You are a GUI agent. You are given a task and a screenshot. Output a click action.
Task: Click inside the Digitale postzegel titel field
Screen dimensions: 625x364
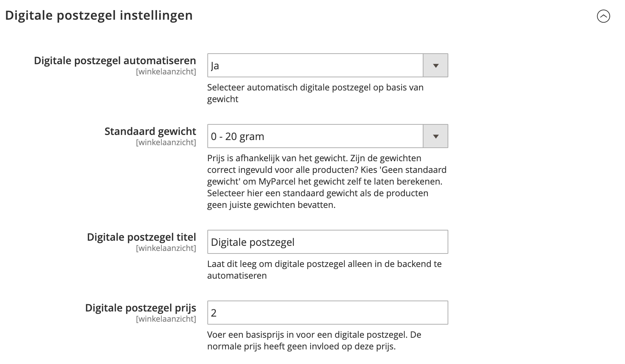[x=327, y=242]
